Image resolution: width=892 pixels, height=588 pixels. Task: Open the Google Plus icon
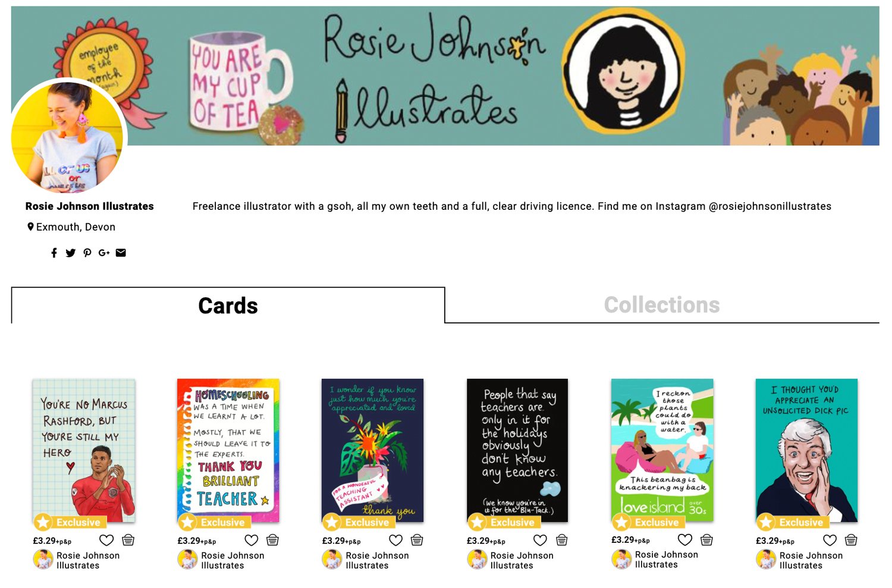pyautogui.click(x=104, y=253)
